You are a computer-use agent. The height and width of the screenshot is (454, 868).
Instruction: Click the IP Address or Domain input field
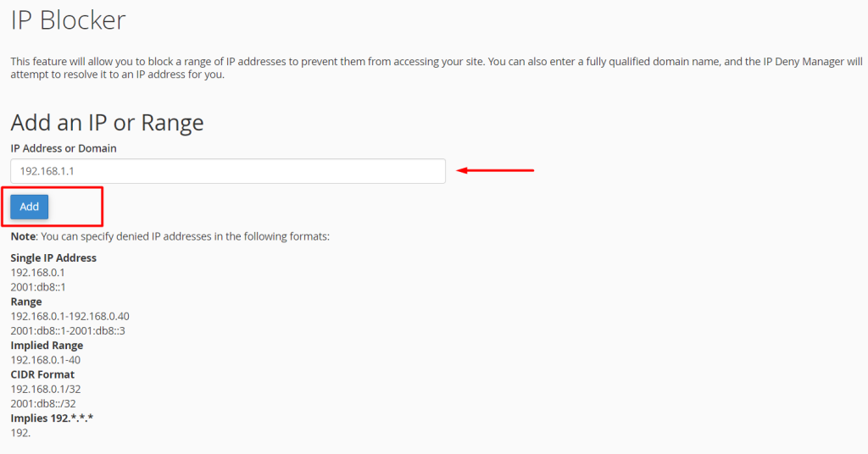click(227, 171)
